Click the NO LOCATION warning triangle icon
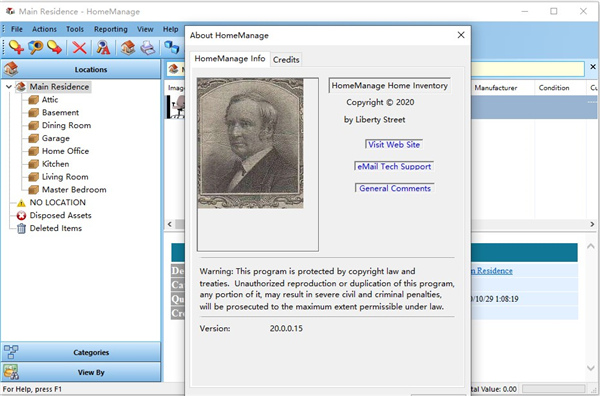Viewport: 600px width, 396px height. click(21, 203)
